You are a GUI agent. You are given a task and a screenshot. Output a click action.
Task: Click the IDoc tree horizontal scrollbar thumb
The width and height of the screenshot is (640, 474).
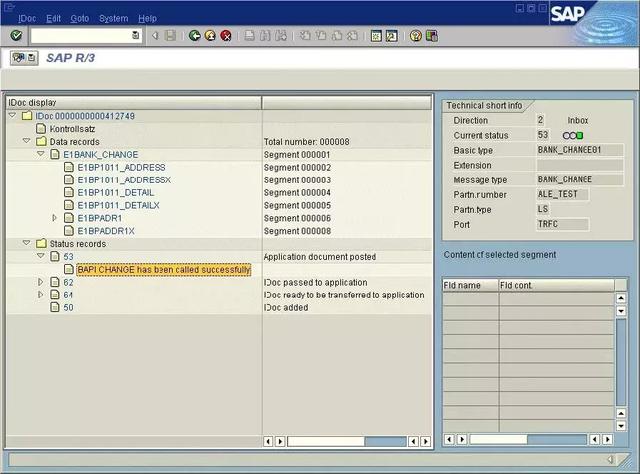click(x=326, y=441)
